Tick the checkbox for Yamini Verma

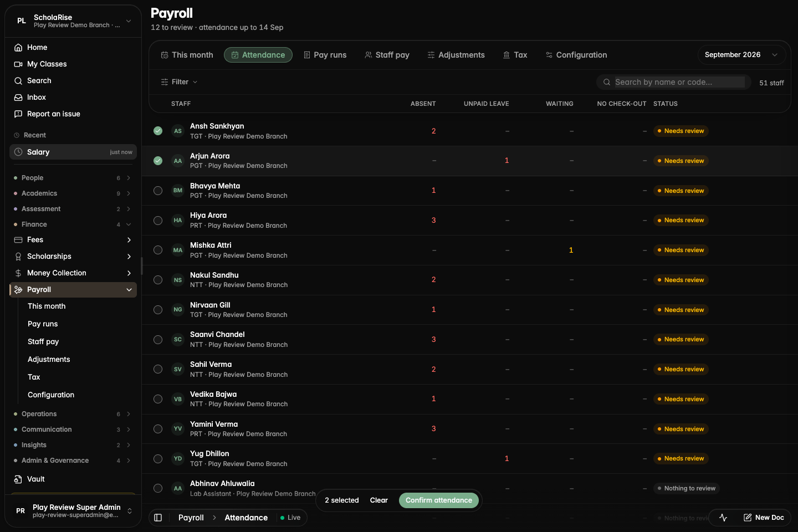coord(158,429)
